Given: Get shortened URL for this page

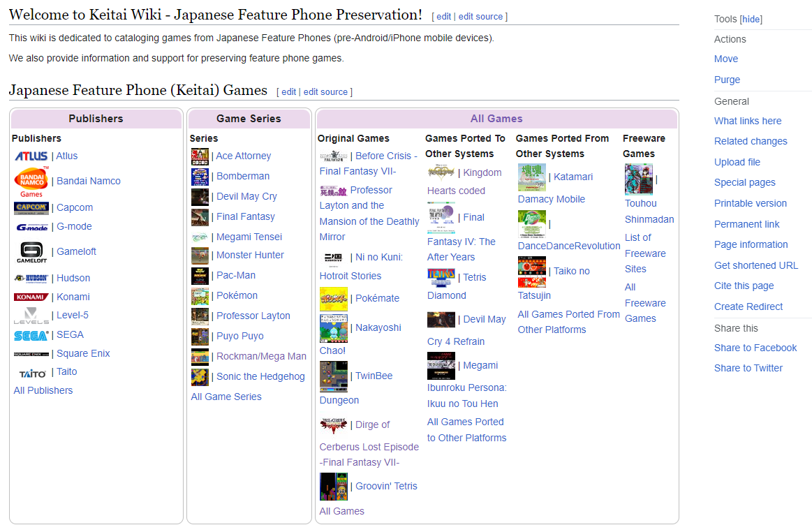Looking at the screenshot, I should (756, 266).
